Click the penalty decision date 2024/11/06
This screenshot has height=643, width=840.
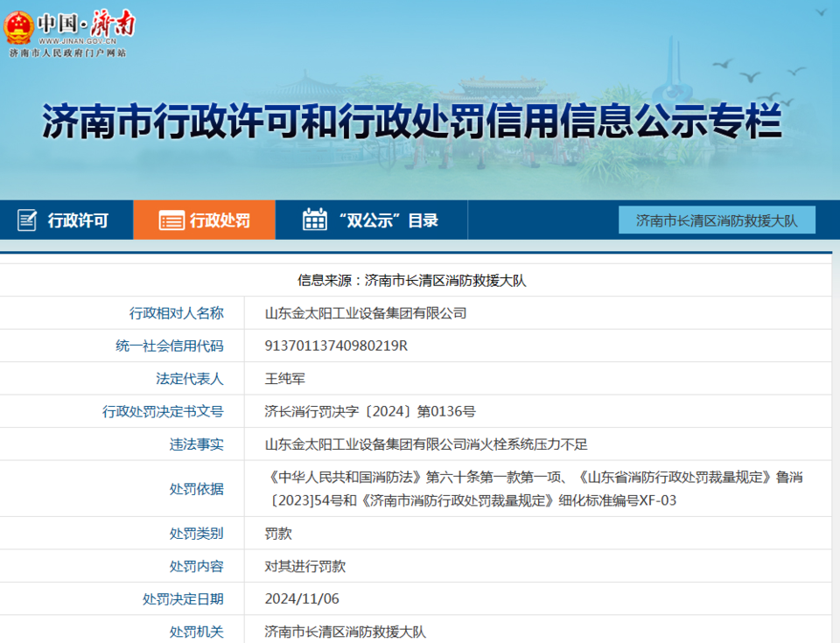302,599
